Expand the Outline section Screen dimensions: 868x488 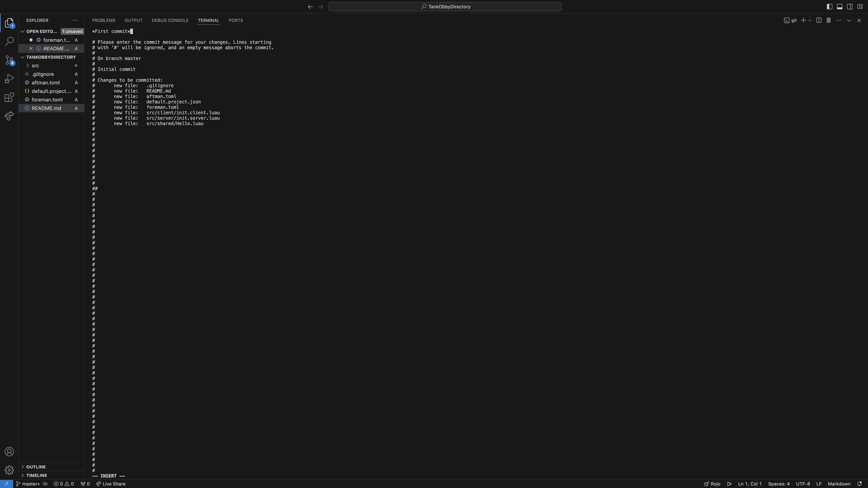point(36,467)
